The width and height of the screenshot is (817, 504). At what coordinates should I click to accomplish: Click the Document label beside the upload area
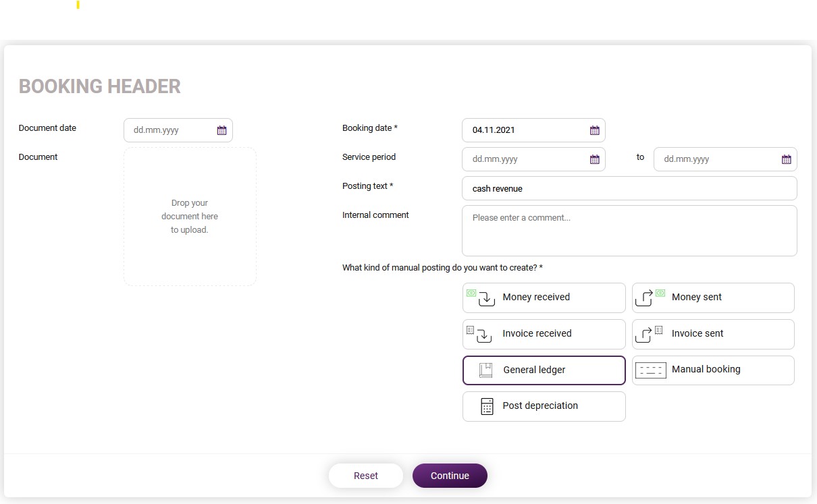(38, 157)
